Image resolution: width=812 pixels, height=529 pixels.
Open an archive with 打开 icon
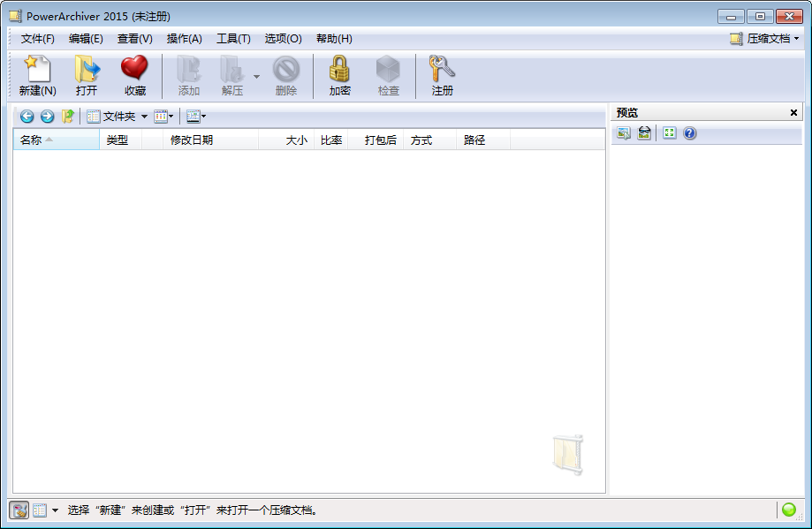point(87,76)
